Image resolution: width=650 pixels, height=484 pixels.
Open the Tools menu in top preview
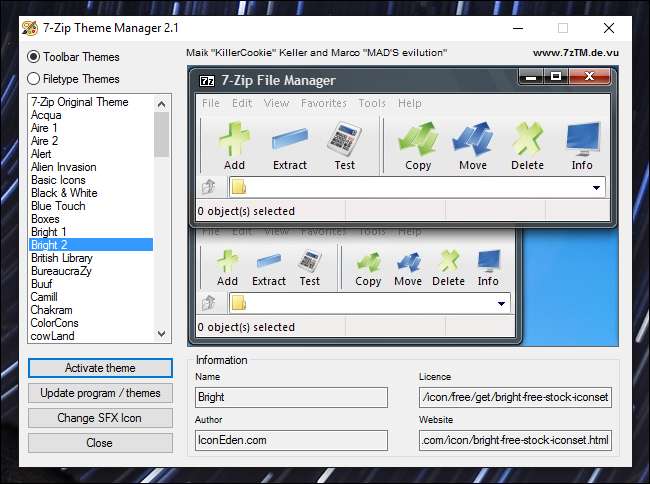coord(372,103)
